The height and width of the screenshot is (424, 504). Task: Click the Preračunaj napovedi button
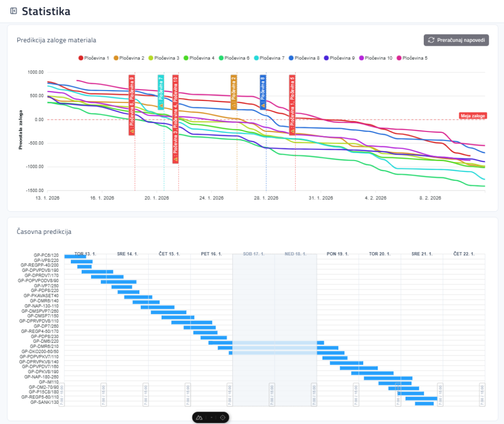(x=456, y=40)
